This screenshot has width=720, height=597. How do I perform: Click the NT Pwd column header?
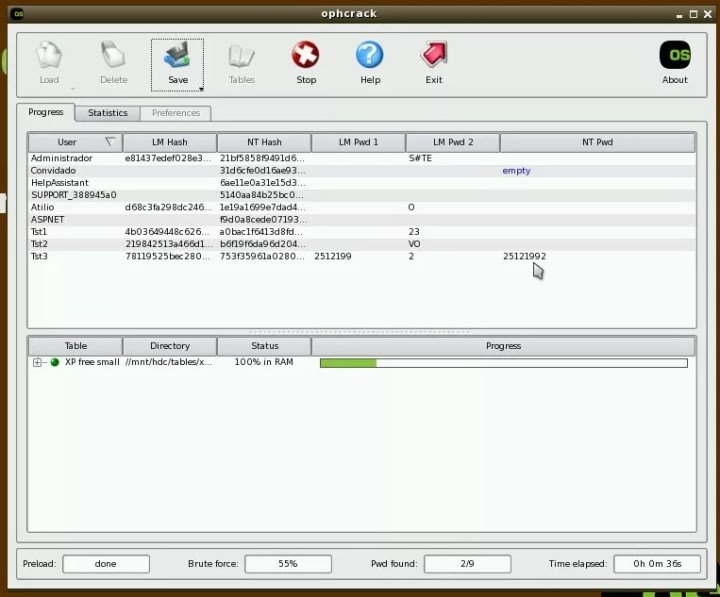pyautogui.click(x=597, y=142)
